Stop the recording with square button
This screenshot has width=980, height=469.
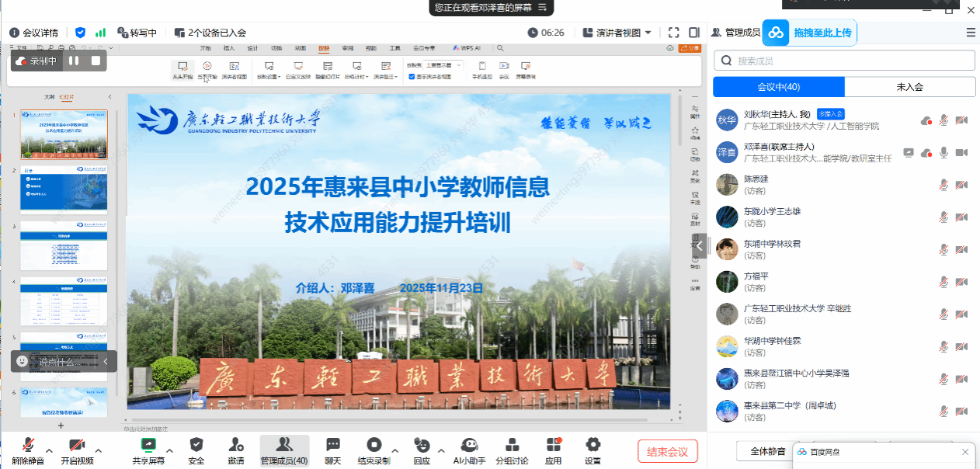click(x=96, y=61)
